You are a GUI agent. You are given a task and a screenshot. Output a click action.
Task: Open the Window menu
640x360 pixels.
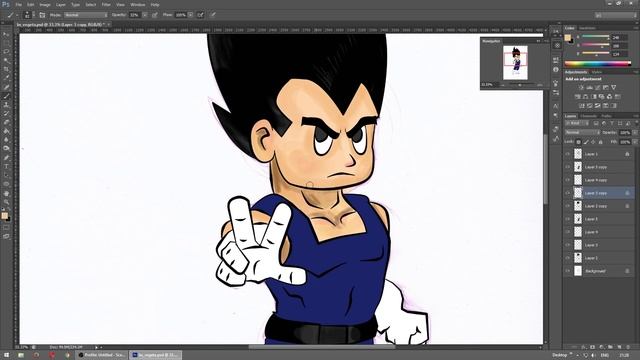pyautogui.click(x=138, y=4)
